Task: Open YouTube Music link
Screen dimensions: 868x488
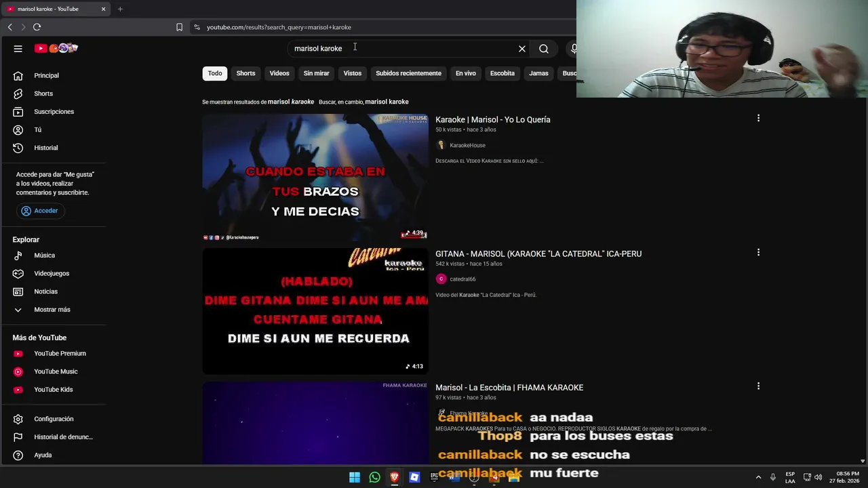Action: pyautogui.click(x=54, y=371)
